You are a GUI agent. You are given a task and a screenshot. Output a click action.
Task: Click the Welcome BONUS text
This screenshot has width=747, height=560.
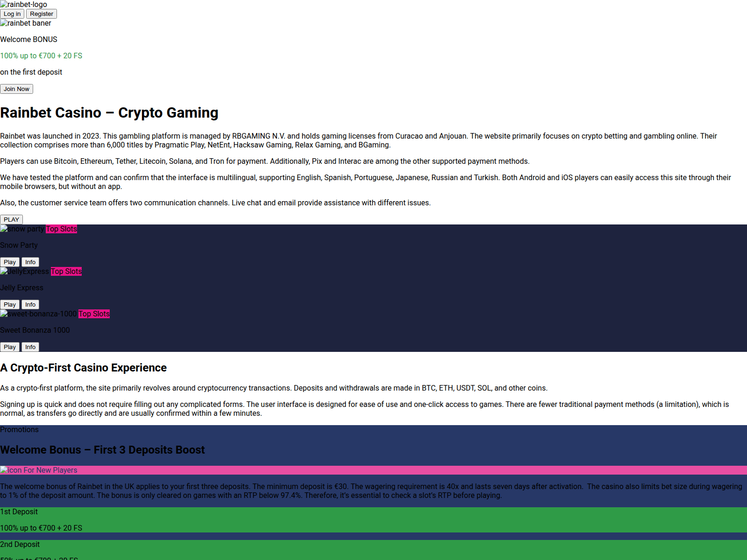(28, 40)
